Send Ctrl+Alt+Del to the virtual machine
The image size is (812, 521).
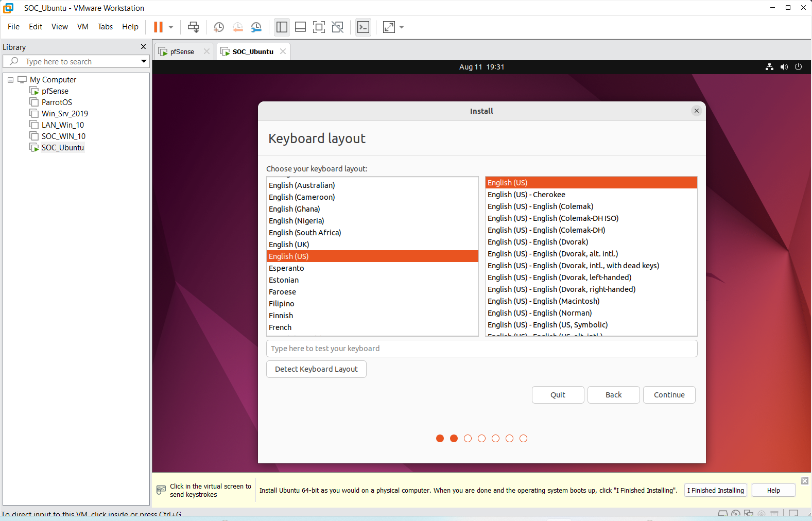coord(193,27)
